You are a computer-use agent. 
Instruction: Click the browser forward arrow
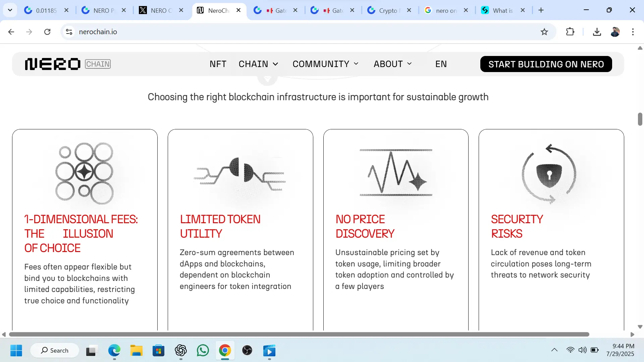[x=29, y=32]
